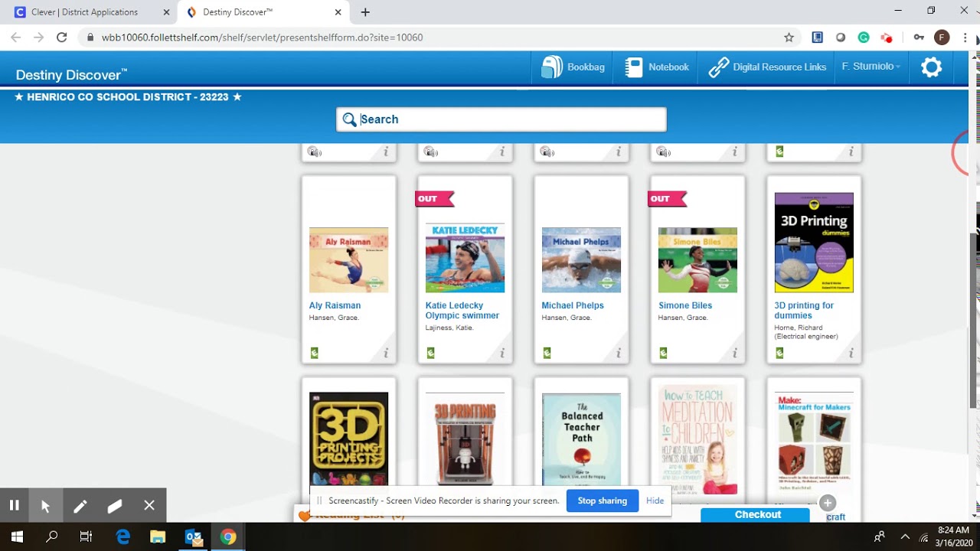Show info for the Simone Biles book
The height and width of the screenshot is (551, 980).
click(x=735, y=353)
